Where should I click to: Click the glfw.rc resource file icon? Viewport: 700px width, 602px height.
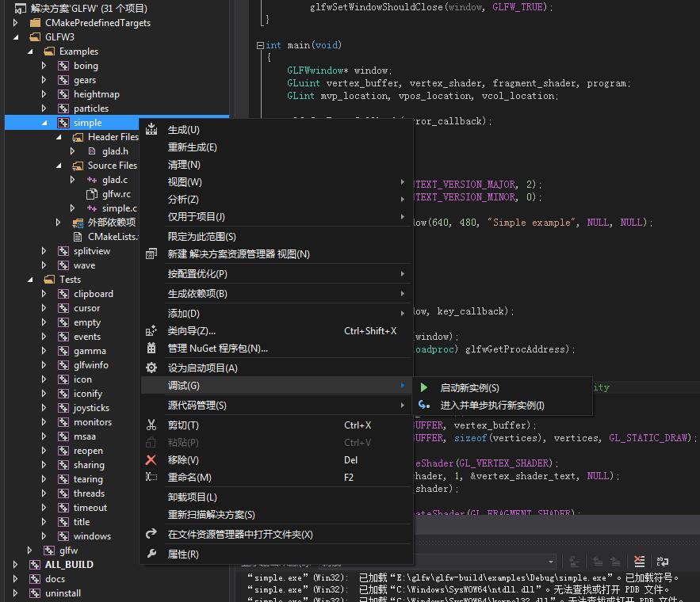[x=92, y=194]
